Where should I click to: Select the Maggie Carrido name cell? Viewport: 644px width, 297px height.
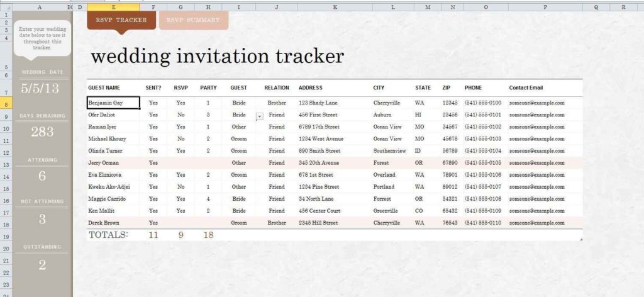[x=113, y=199]
